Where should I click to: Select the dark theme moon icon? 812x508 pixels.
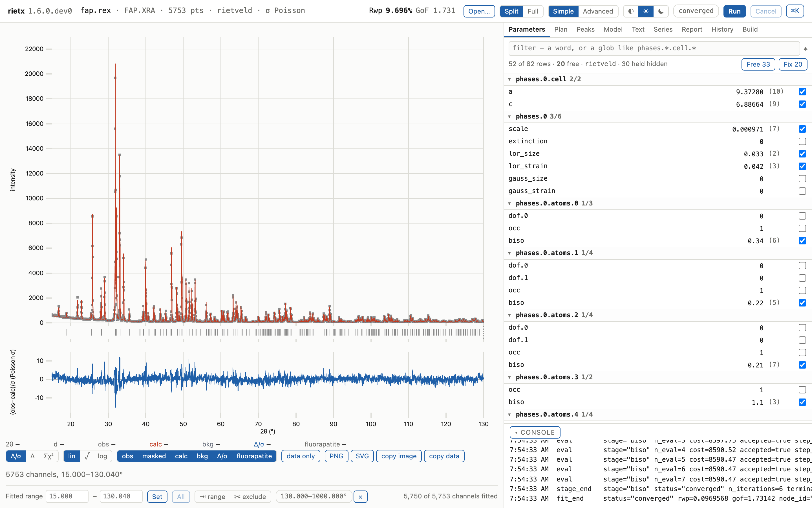pos(661,11)
